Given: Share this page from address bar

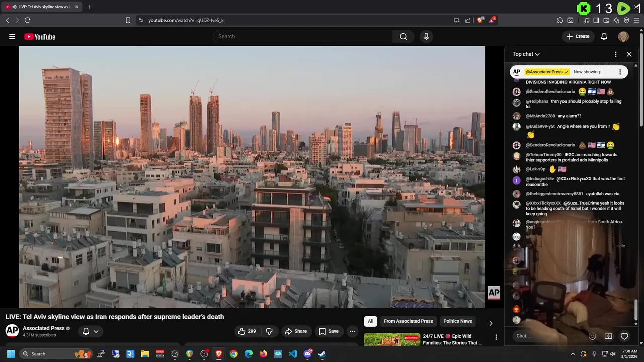Looking at the screenshot, I should [467, 20].
